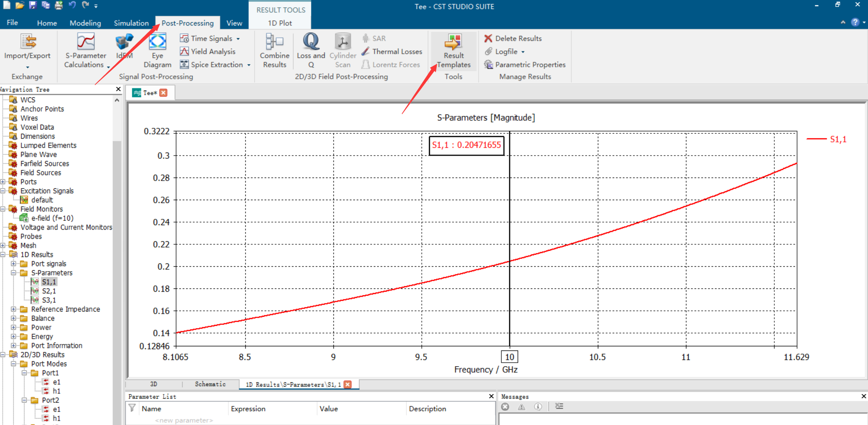Click the new parameter name field
Screen dimensions: 868x425
(x=184, y=420)
